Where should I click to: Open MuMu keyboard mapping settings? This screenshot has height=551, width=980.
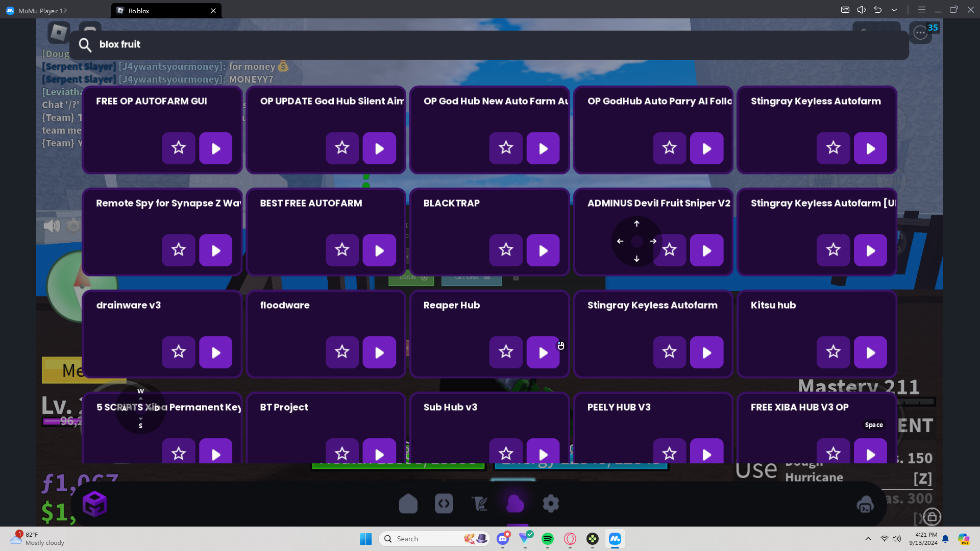click(x=845, y=10)
